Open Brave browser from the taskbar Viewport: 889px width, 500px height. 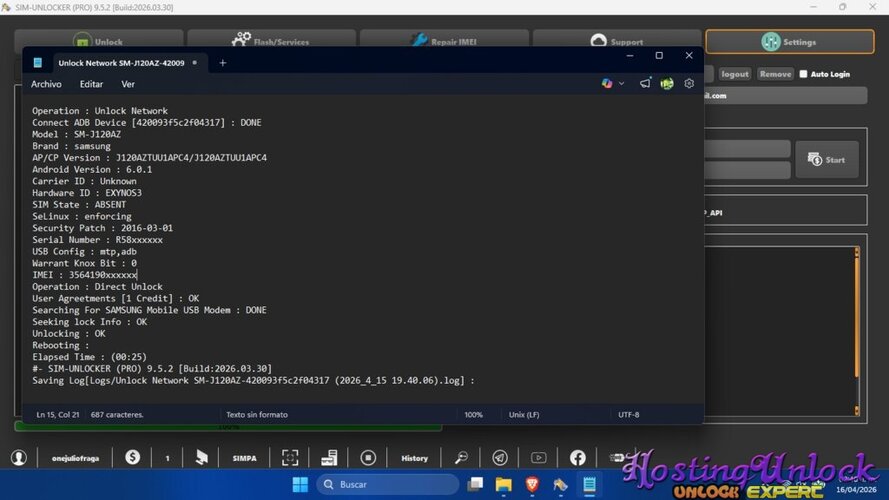[532, 485]
